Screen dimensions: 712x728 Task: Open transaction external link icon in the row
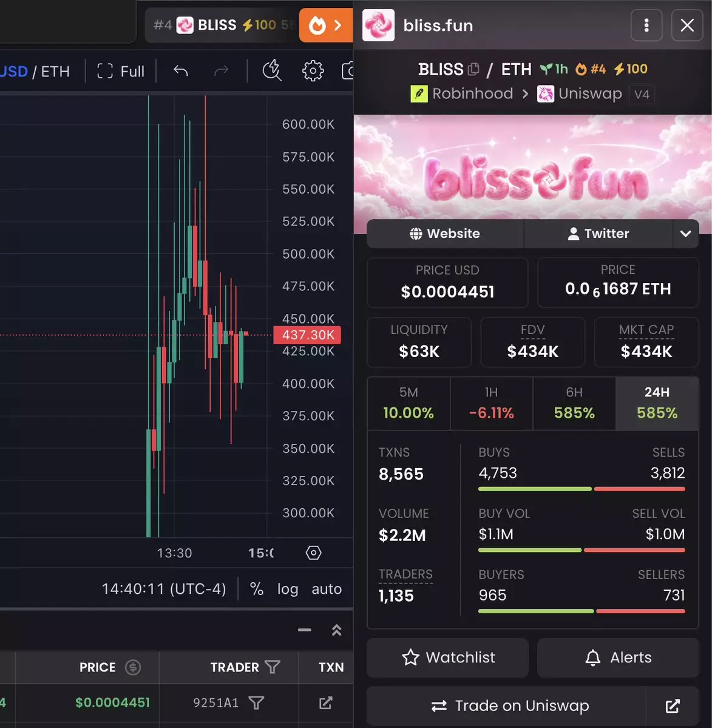coord(325,702)
